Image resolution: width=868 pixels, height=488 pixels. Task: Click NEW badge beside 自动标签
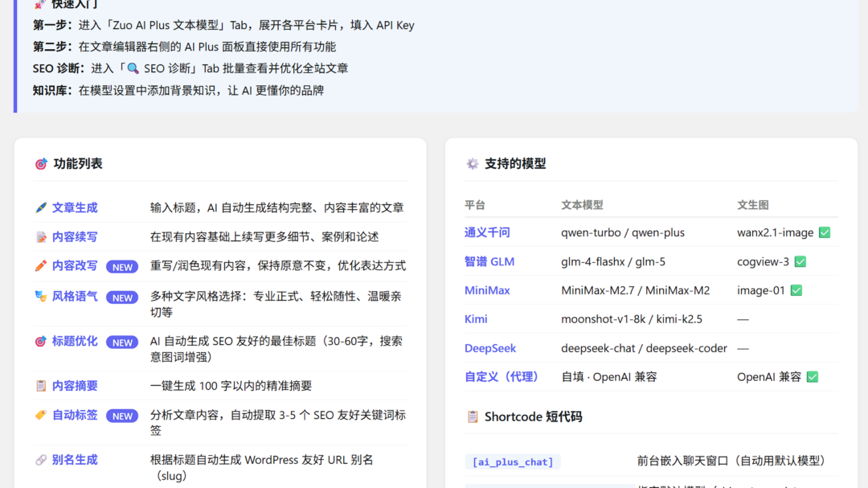tap(122, 416)
